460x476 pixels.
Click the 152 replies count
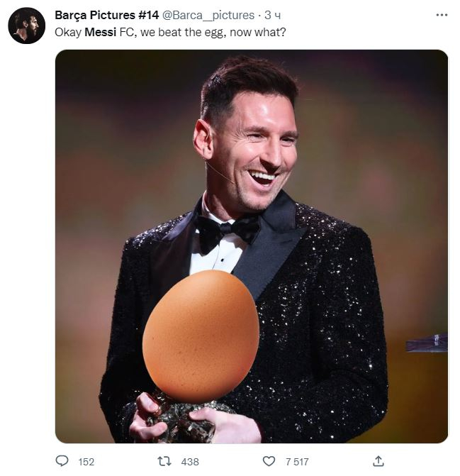click(86, 462)
